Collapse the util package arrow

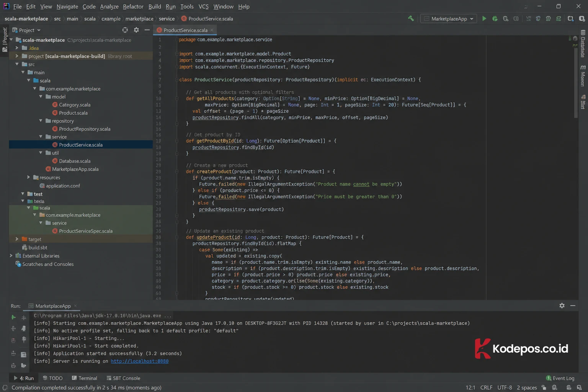click(41, 153)
